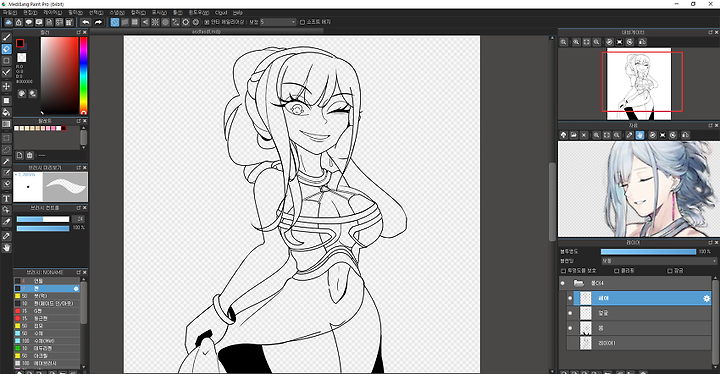
Task: Click the reference image of silver-haired girl
Action: point(639,189)
